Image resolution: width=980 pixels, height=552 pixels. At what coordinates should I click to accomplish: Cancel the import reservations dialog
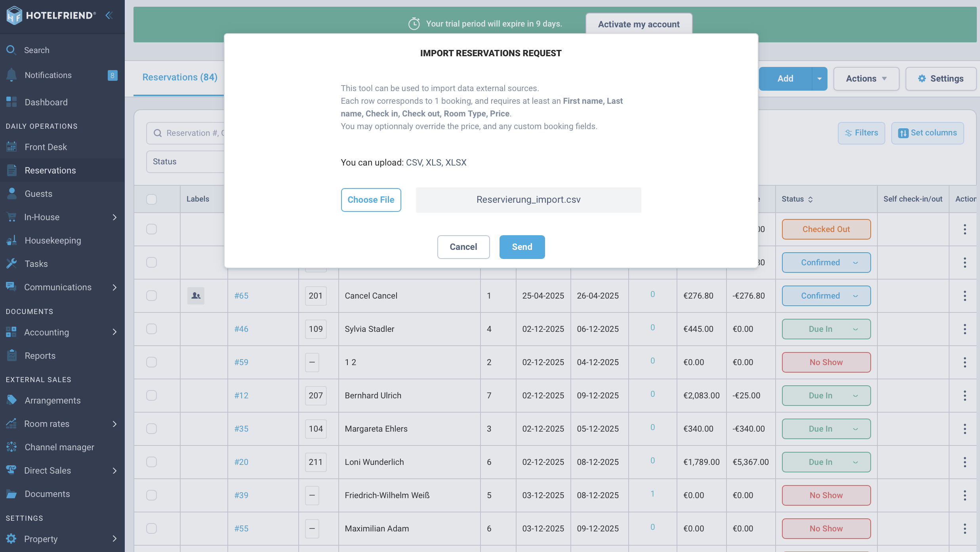[463, 247]
